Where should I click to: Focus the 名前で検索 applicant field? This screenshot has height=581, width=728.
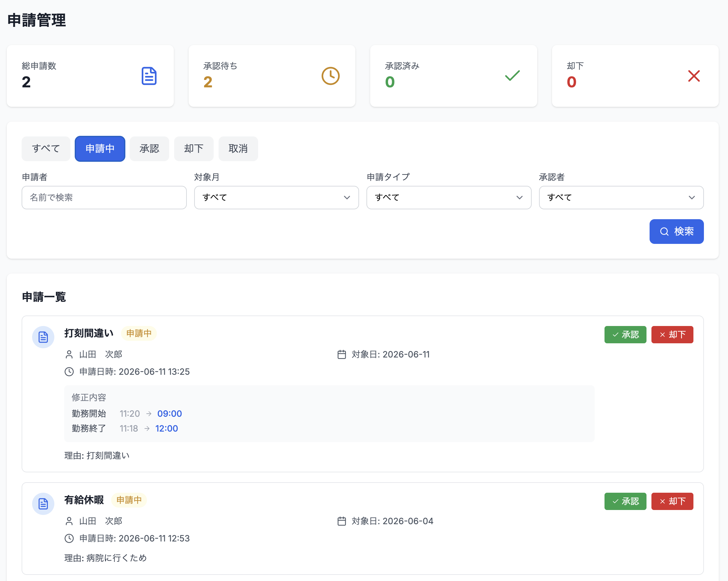click(104, 198)
